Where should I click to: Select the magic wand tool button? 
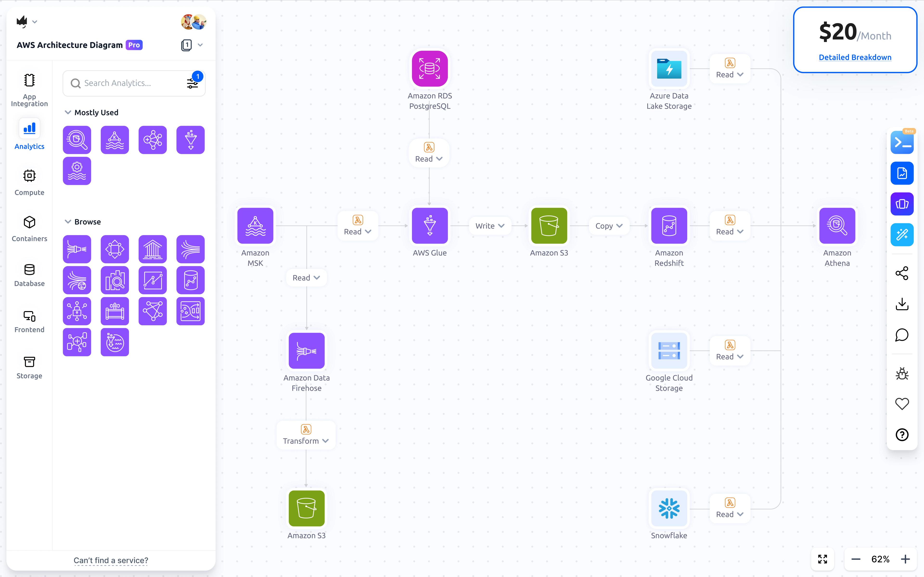(901, 235)
